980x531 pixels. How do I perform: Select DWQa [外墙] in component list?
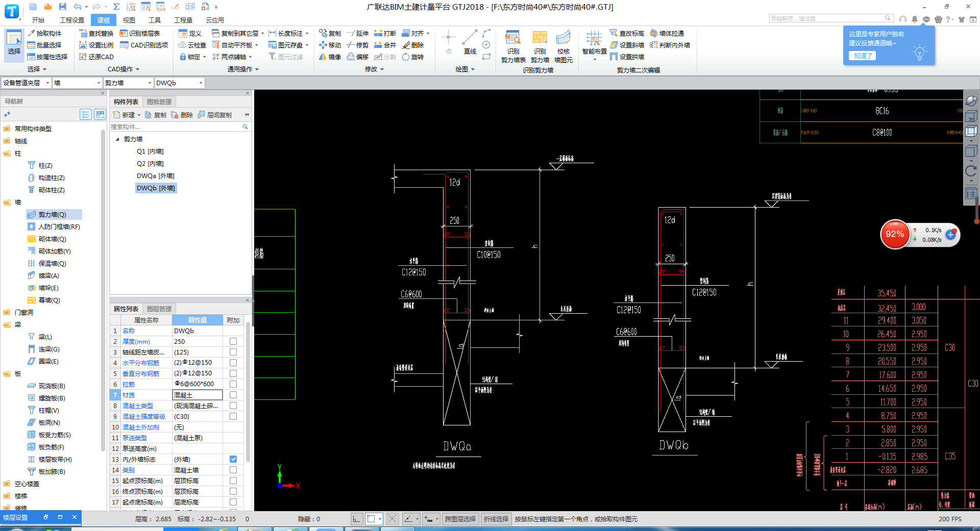(156, 175)
